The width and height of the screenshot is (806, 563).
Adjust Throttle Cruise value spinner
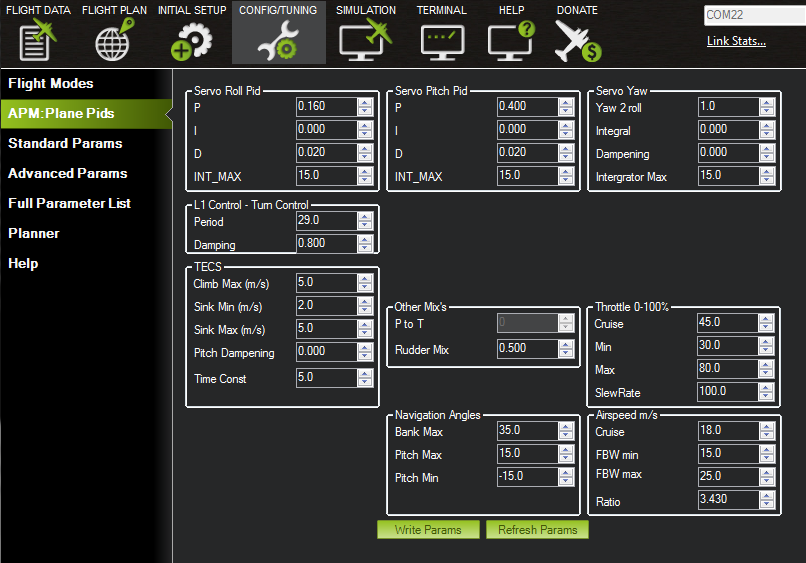766,323
